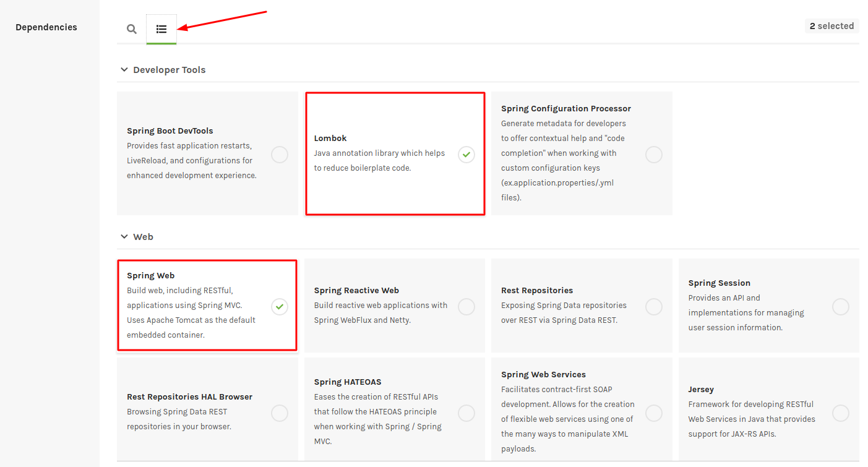Enable the Spring Web Services checkbox
Image resolution: width=868 pixels, height=467 pixels.
[654, 413]
